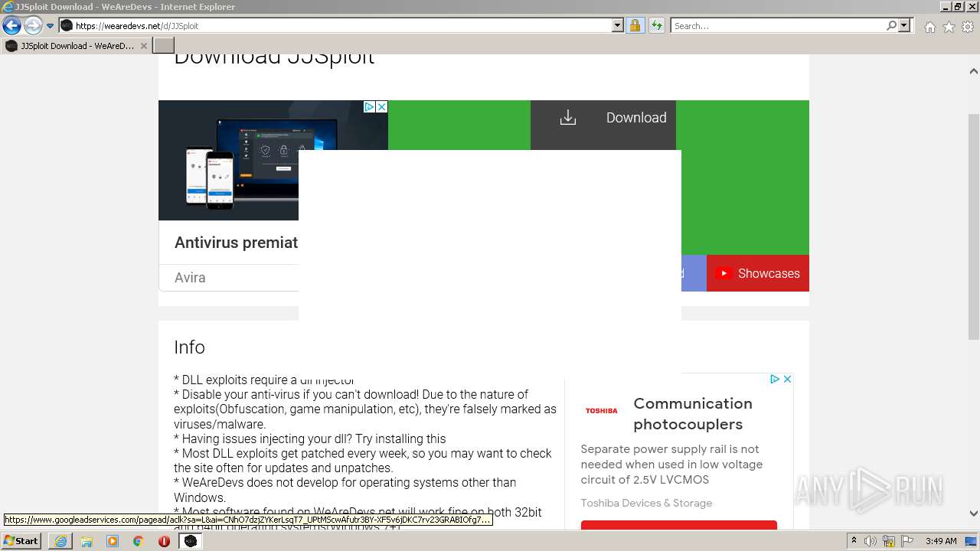Click the page scrollbar up arrow
The height and width of the screenshot is (551, 980).
[x=973, y=71]
